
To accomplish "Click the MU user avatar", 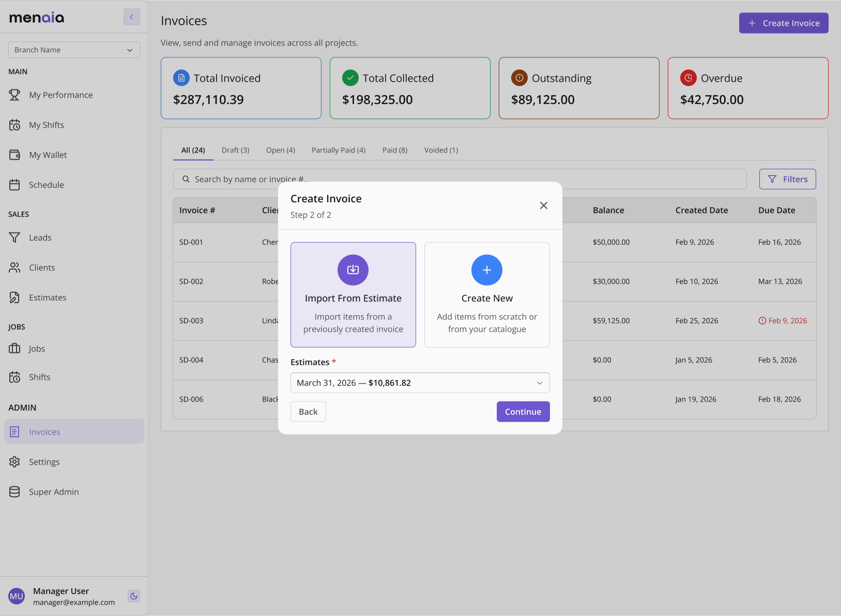I will pos(17,596).
